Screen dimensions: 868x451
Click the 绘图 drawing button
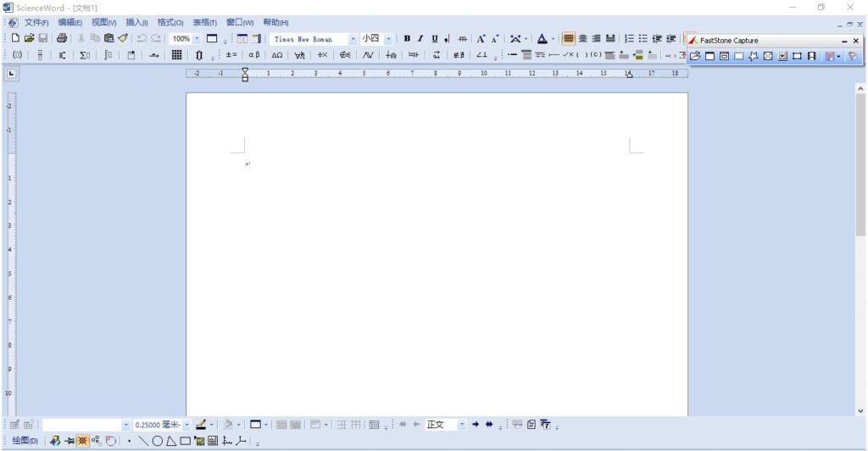25,441
